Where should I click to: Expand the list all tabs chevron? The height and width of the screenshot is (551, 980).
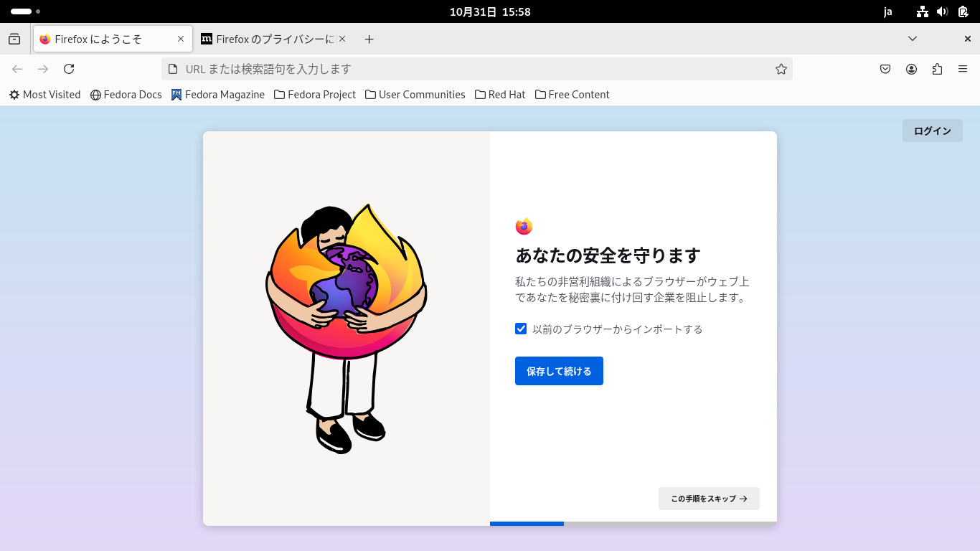point(913,39)
